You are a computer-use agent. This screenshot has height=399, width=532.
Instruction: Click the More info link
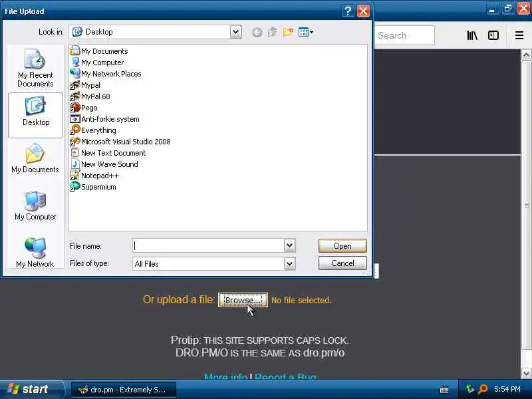(x=225, y=376)
